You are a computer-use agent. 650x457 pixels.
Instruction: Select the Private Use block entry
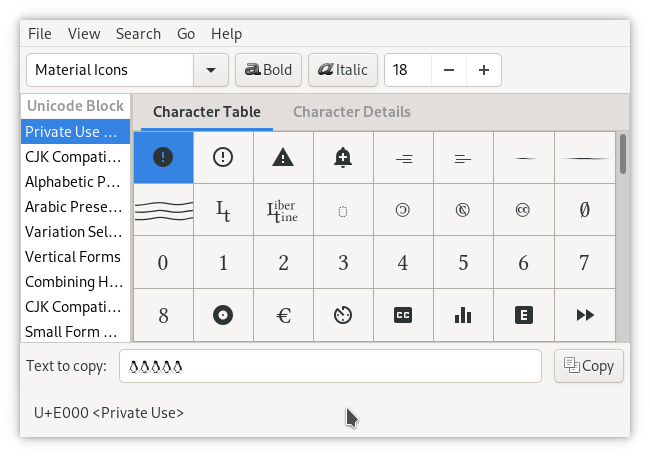(x=75, y=132)
